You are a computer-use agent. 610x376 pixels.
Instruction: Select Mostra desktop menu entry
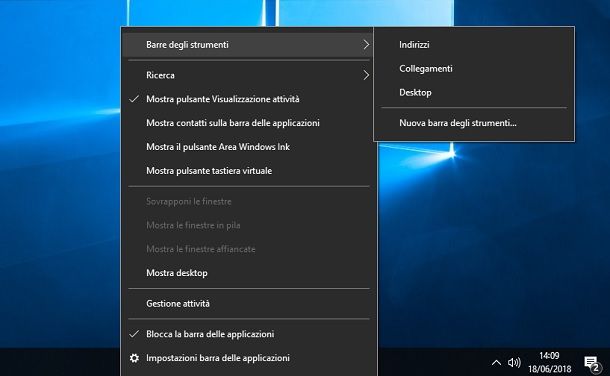(x=249, y=273)
